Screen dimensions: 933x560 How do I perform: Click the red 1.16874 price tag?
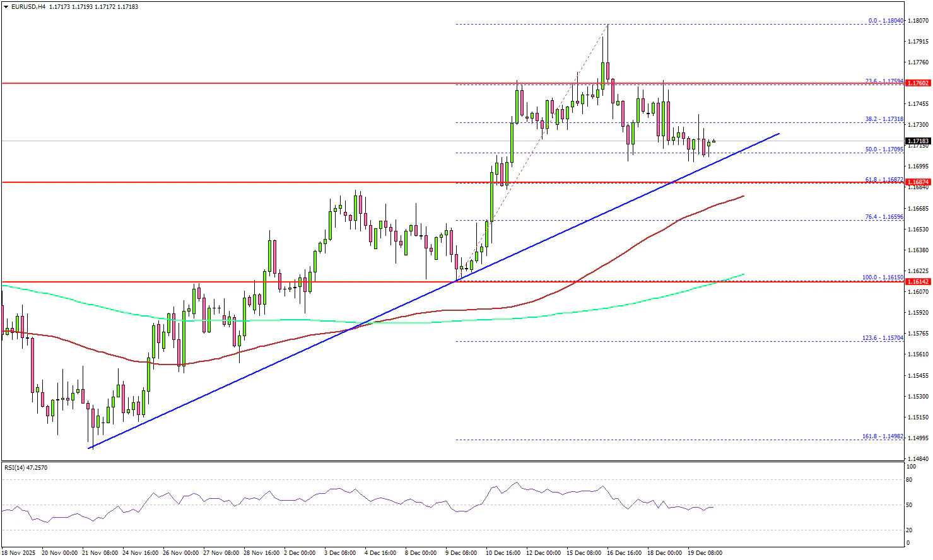pos(918,182)
